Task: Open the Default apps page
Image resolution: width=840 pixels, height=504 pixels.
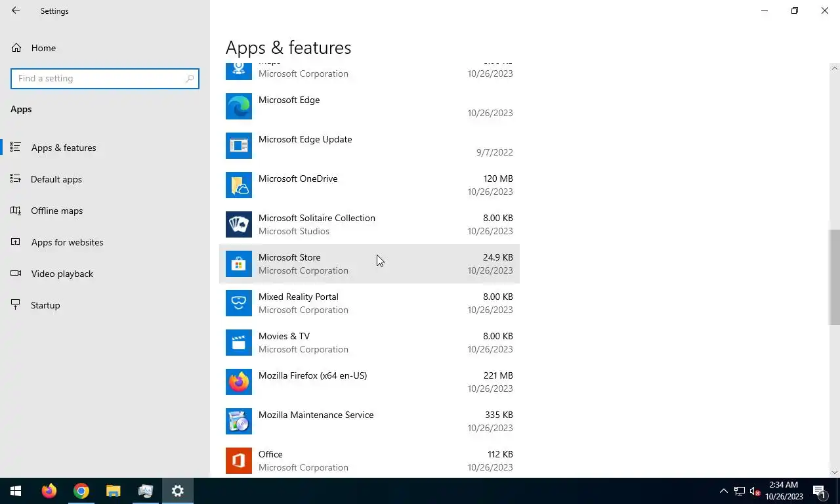Action: (x=105, y=179)
